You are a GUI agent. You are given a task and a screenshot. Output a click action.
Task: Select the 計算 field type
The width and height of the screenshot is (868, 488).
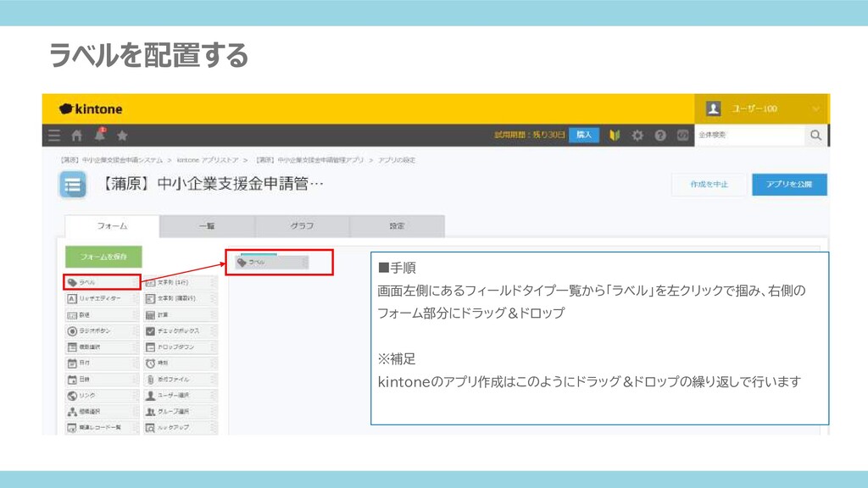[181, 315]
